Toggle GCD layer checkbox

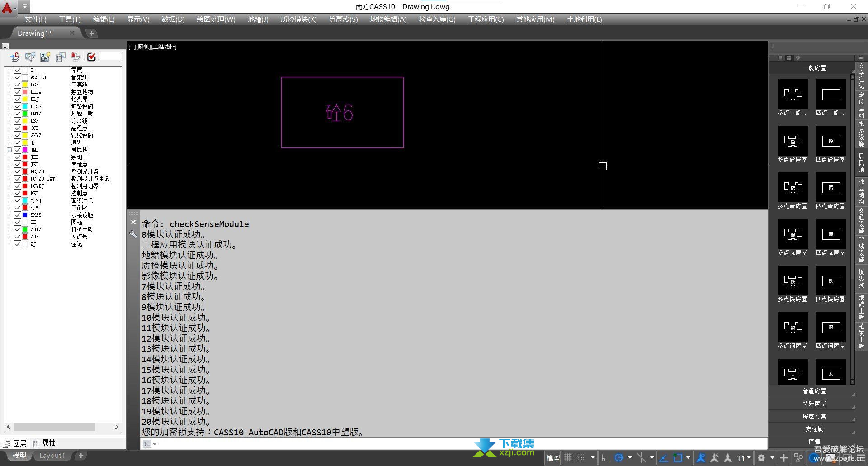click(17, 128)
